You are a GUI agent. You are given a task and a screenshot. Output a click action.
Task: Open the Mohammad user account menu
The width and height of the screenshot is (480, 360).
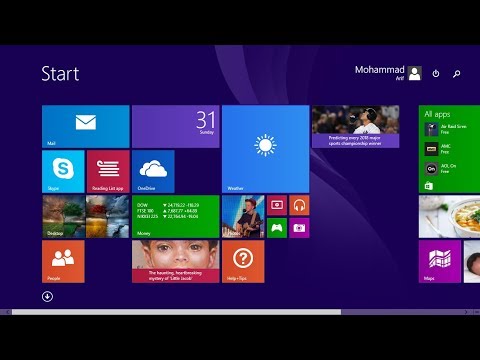point(388,73)
